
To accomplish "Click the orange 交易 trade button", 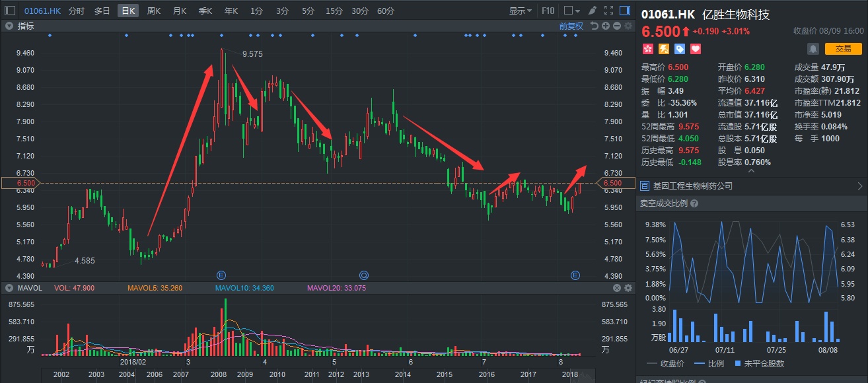I will tap(843, 48).
